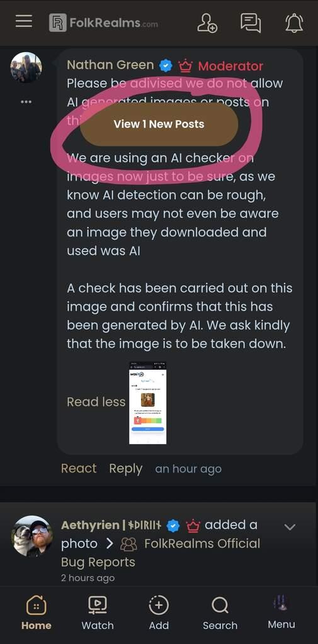Open the hamburger menu icon

click(x=24, y=21)
